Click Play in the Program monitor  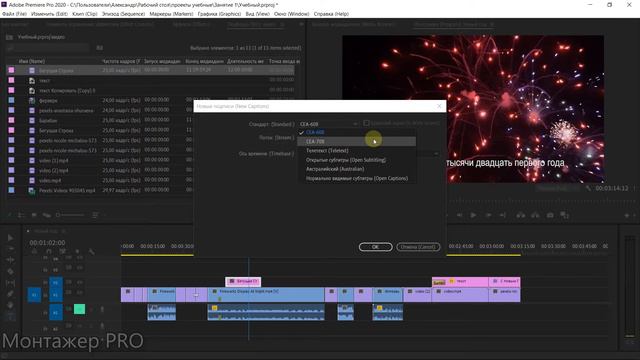point(473,215)
